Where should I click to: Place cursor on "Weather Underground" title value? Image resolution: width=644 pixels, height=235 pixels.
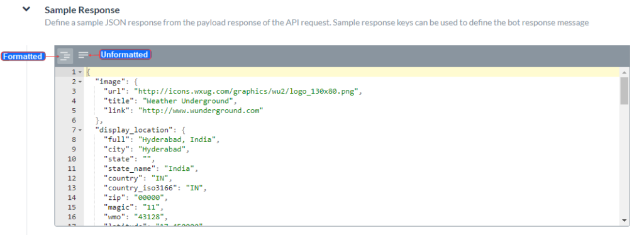189,101
